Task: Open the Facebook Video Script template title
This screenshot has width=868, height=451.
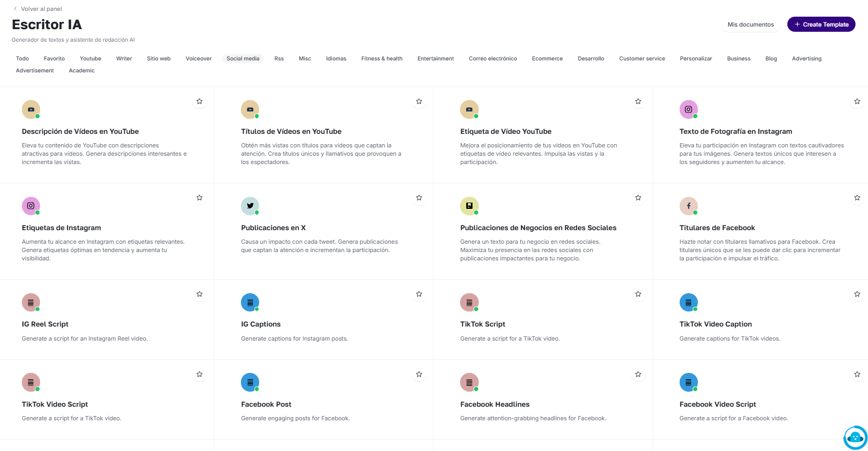Action: pos(717,404)
